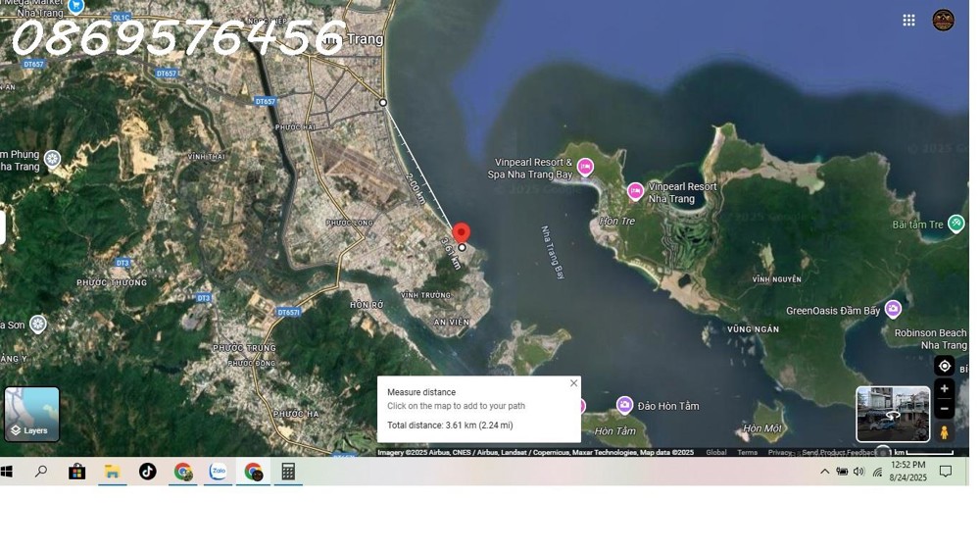
Task: Select the Street View pegman
Action: tap(945, 431)
